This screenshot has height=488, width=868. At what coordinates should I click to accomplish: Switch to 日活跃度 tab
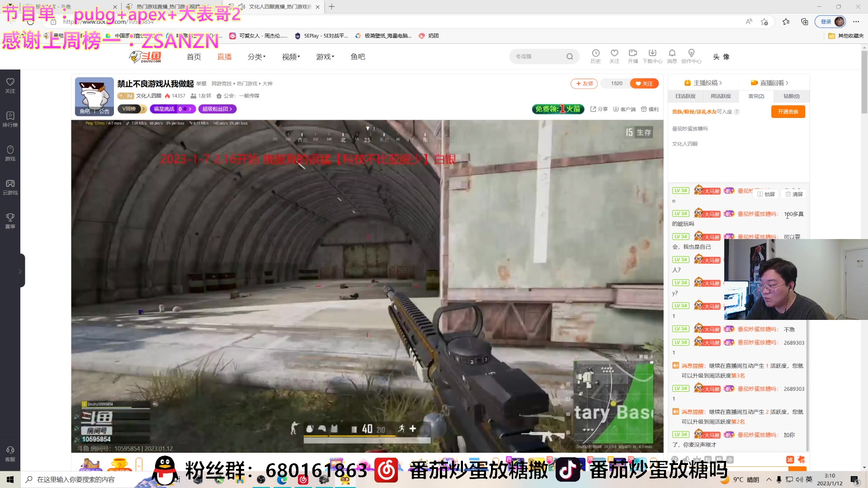pos(685,96)
